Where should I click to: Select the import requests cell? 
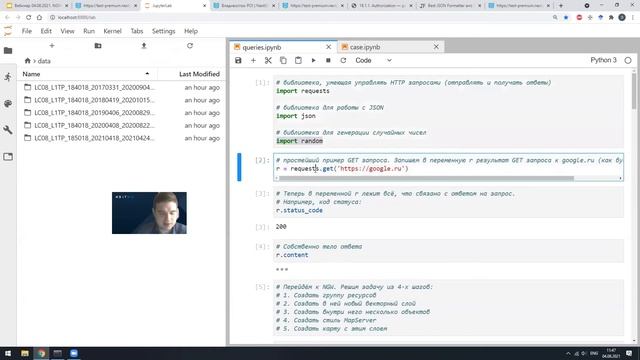click(448, 112)
